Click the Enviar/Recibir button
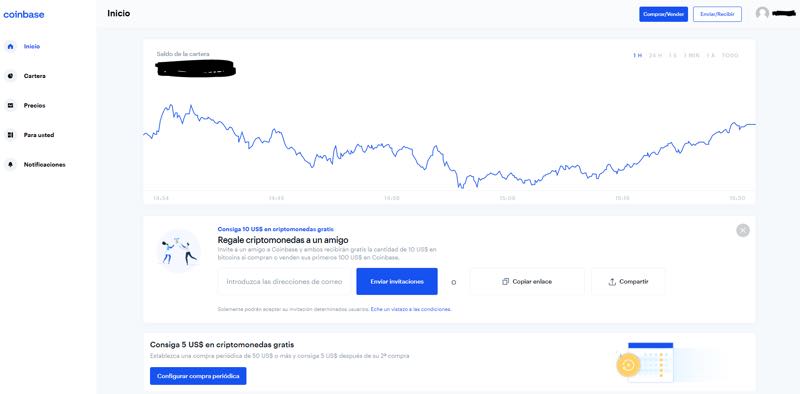Viewport: 800px width, 394px height. [717, 14]
